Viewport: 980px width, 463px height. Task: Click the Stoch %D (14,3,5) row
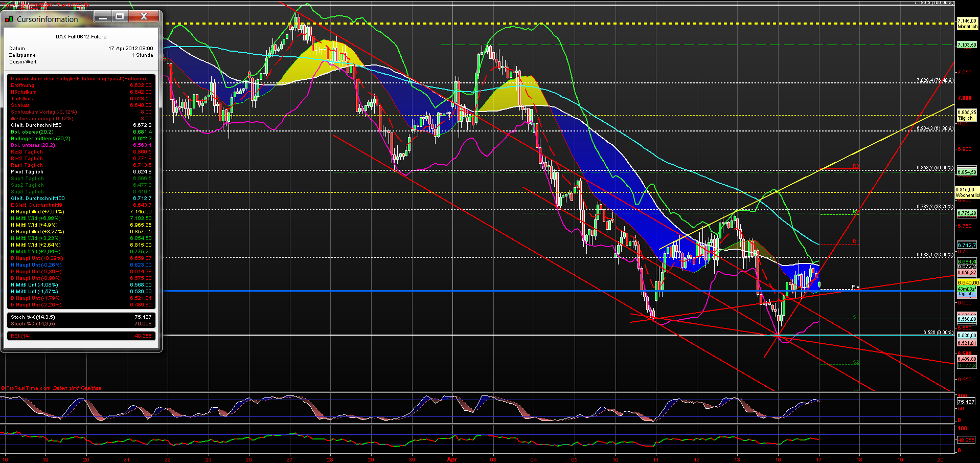point(81,324)
